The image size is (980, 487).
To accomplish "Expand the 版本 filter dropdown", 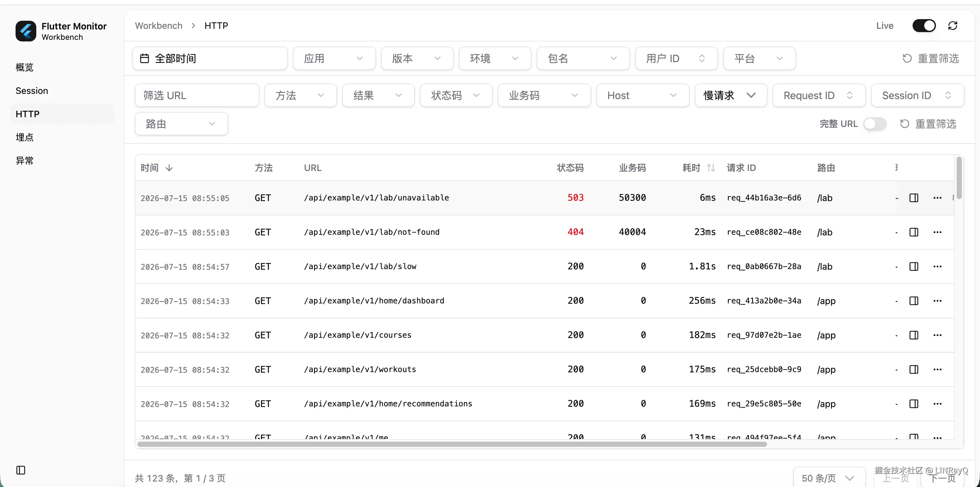I will (417, 59).
